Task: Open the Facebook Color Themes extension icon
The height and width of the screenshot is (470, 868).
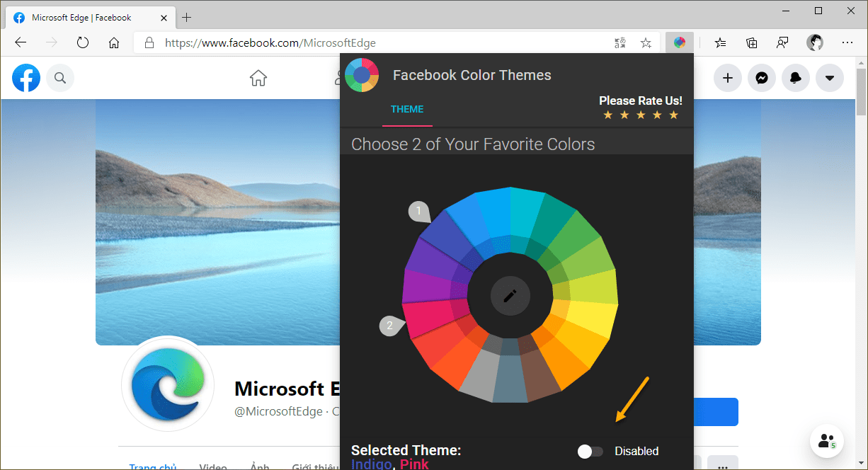Action: coord(679,42)
